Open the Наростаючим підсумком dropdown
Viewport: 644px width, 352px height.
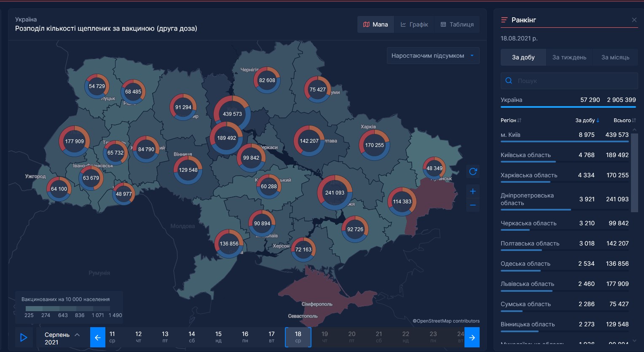pyautogui.click(x=433, y=55)
